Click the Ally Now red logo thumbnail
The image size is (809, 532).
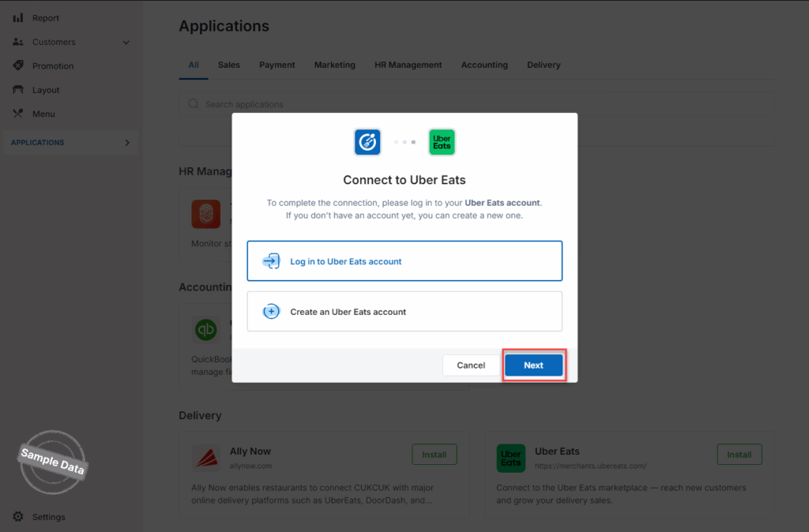[205, 458]
